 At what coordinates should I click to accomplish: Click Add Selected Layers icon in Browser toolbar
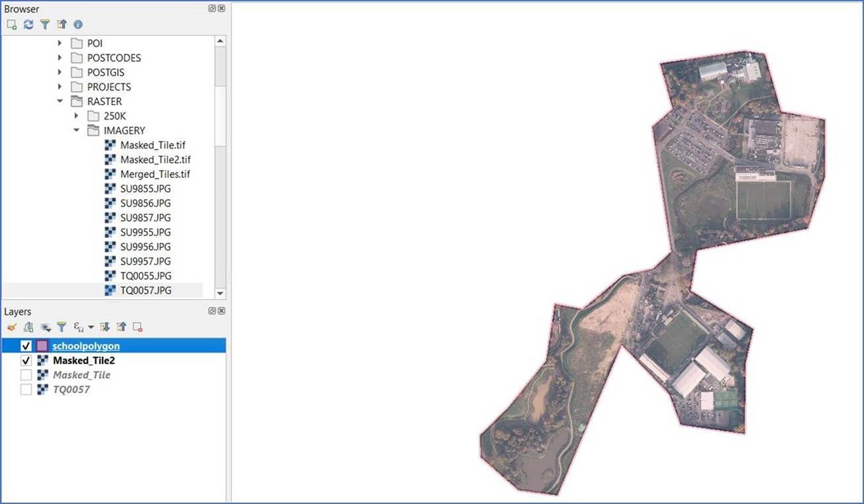point(11,24)
